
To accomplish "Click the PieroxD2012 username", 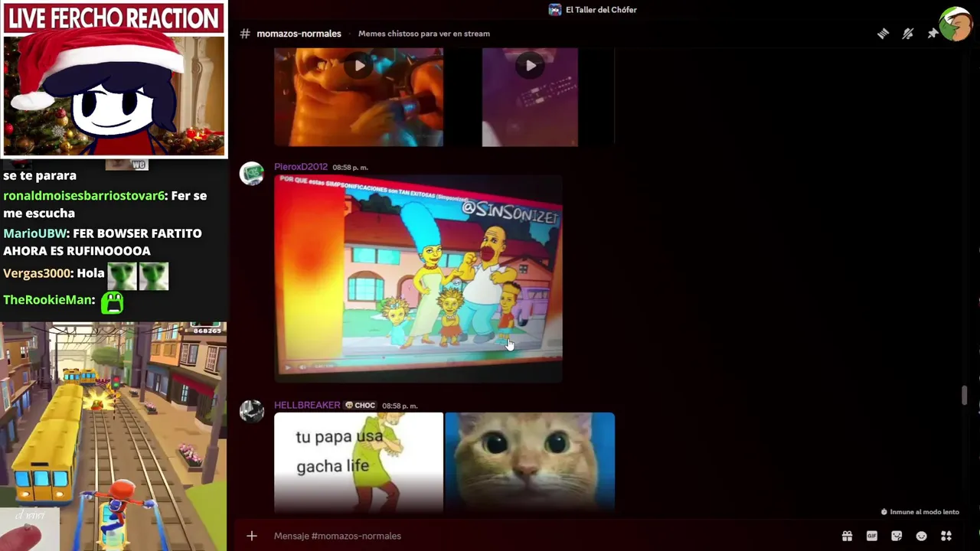I will (x=301, y=167).
